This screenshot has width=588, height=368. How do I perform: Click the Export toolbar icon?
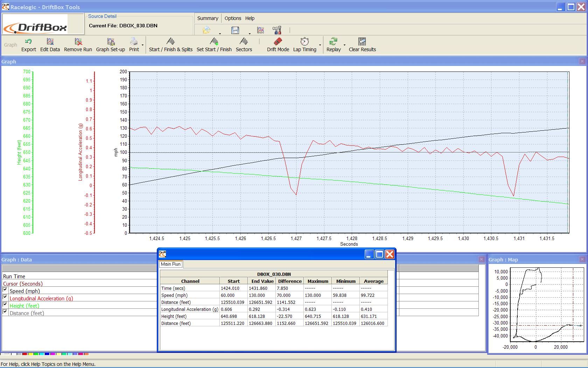click(28, 41)
